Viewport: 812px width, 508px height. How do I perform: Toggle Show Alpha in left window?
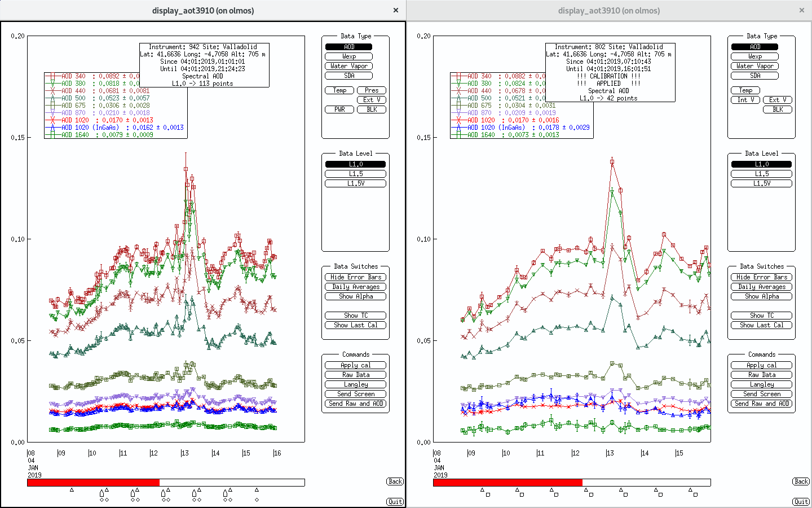[355, 296]
